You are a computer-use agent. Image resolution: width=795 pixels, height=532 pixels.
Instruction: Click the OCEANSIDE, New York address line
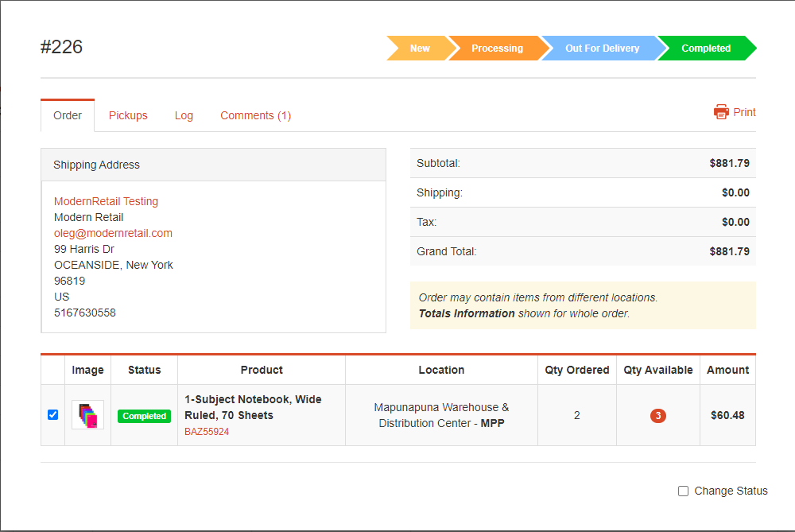pos(114,266)
